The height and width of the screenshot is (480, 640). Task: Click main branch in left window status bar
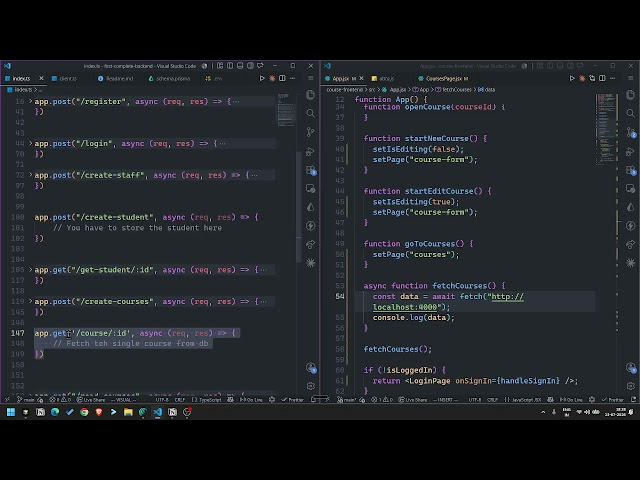[26, 400]
